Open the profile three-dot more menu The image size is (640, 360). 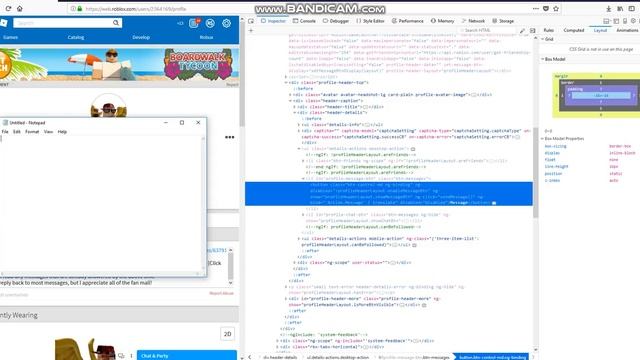[229, 137]
